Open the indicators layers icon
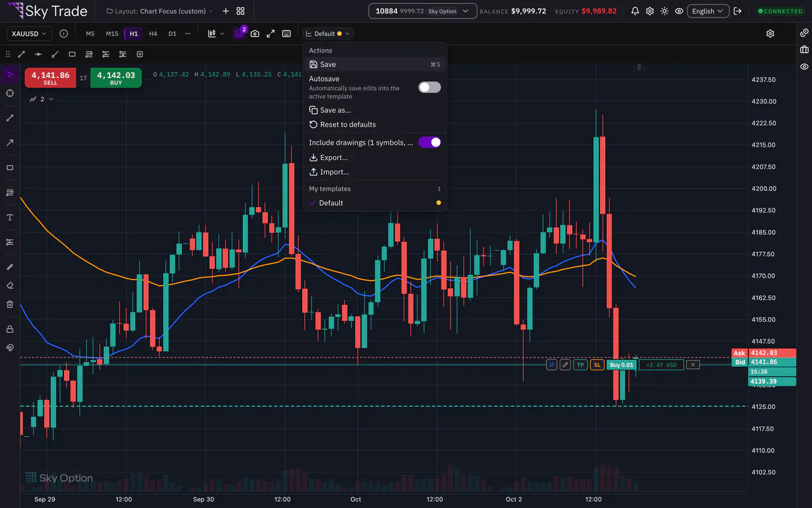The image size is (812, 508). point(239,33)
